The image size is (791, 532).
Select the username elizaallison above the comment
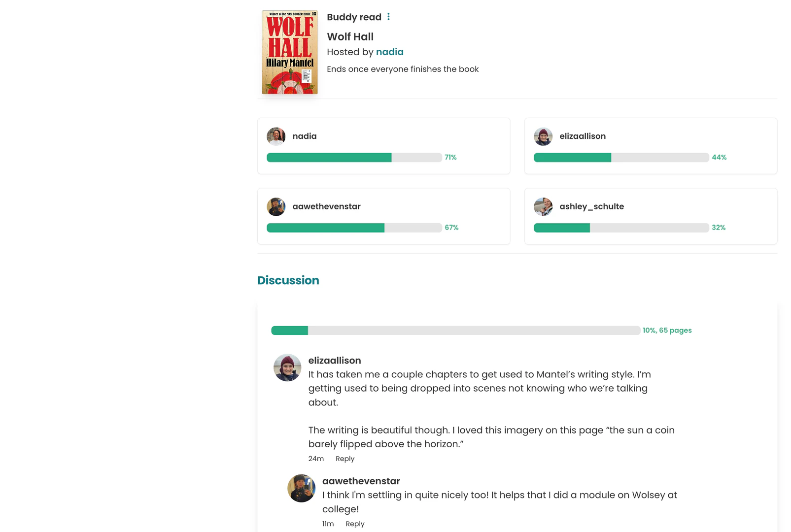[x=335, y=361]
